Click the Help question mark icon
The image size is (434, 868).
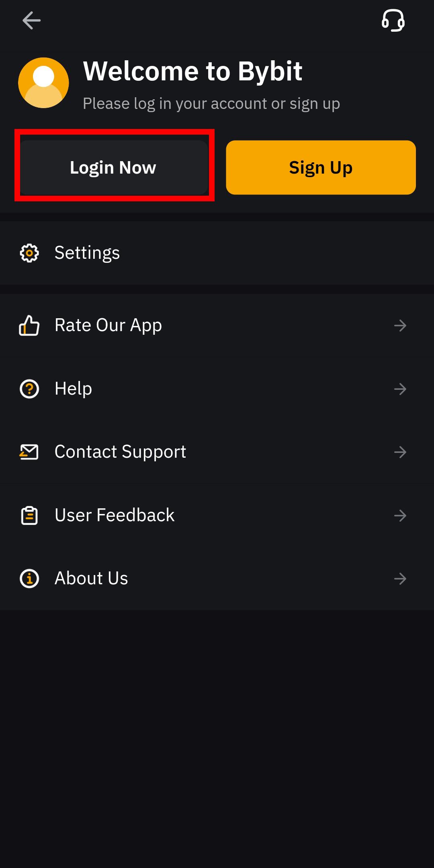[29, 389]
